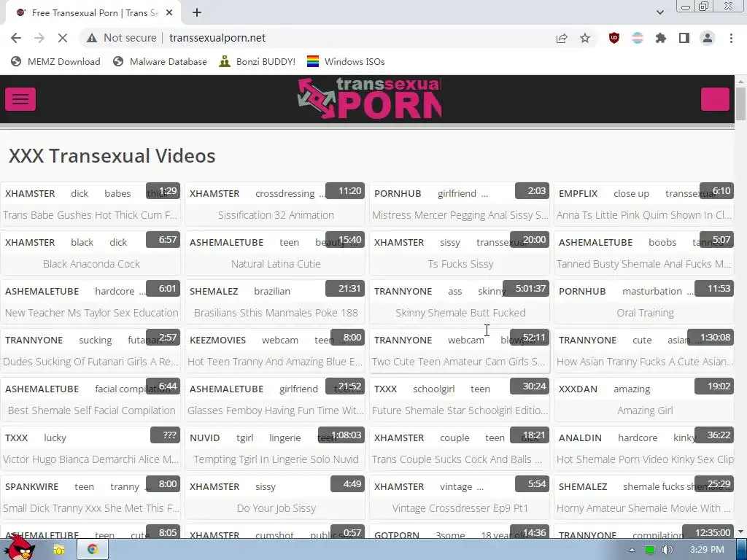Close the current browser tab

coord(169,13)
